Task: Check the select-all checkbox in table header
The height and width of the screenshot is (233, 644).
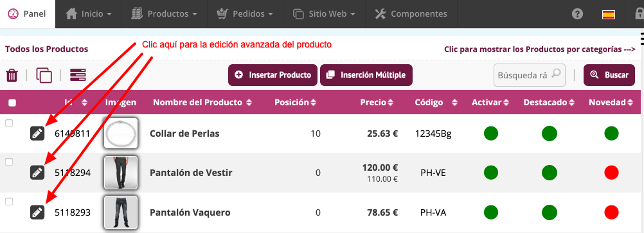Action: 12,103
